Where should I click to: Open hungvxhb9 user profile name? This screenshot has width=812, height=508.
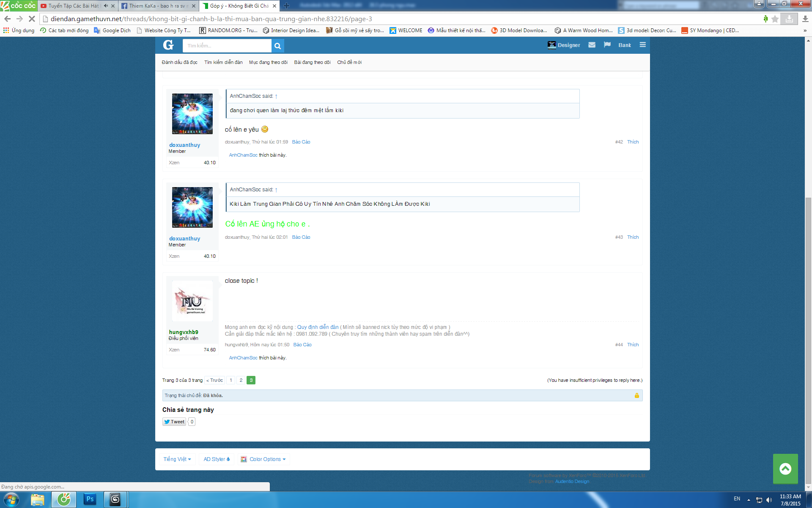pyautogui.click(x=184, y=332)
